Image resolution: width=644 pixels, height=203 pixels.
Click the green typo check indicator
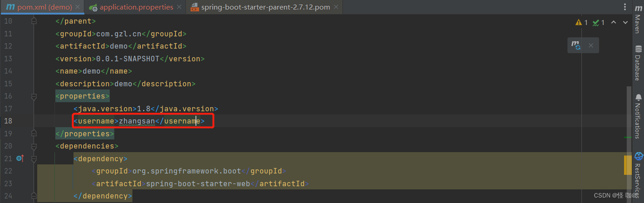pyautogui.click(x=599, y=22)
